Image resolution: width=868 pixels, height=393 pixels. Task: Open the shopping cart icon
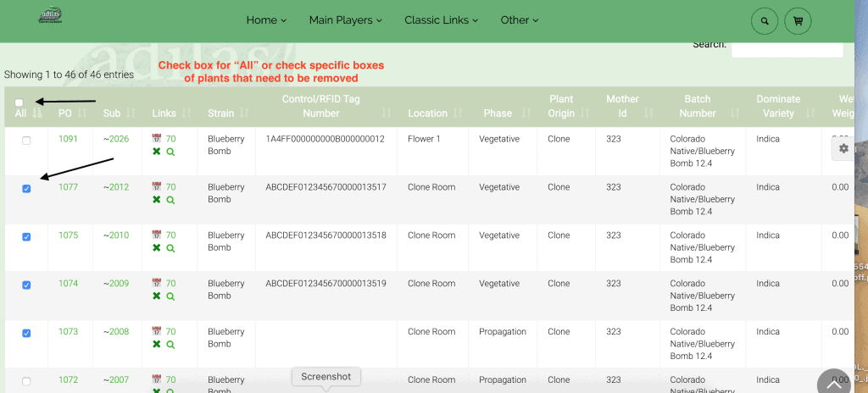tap(798, 21)
